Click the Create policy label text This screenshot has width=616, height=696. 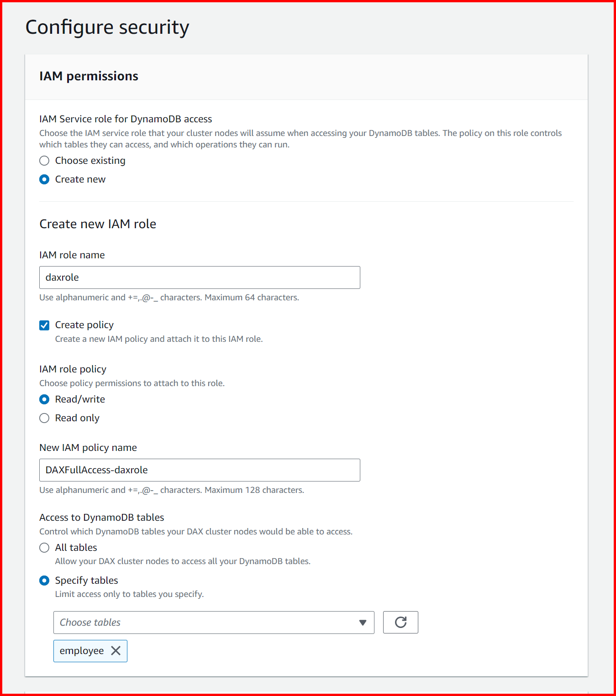pos(84,324)
